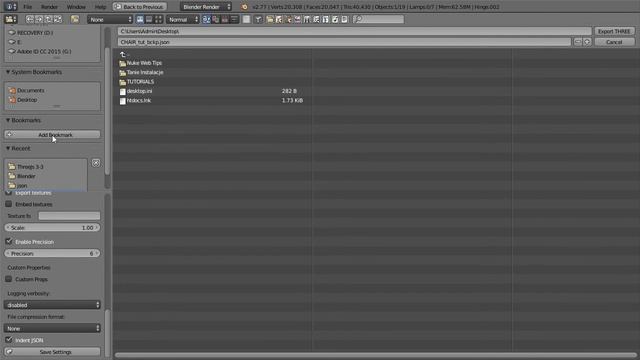The image size is (640, 360).
Task: Click the CHAIR_tut_bckp.json filename field
Action: [x=344, y=42]
